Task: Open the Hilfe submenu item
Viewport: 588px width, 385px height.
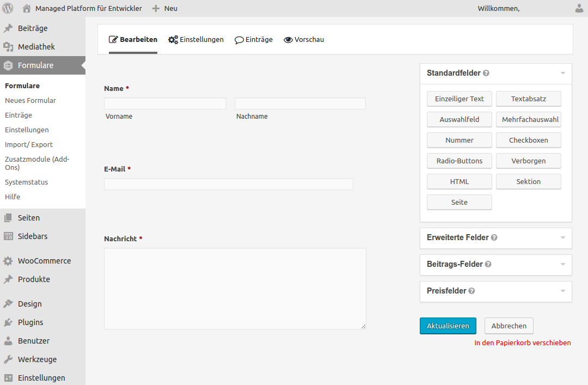Action: pyautogui.click(x=13, y=197)
